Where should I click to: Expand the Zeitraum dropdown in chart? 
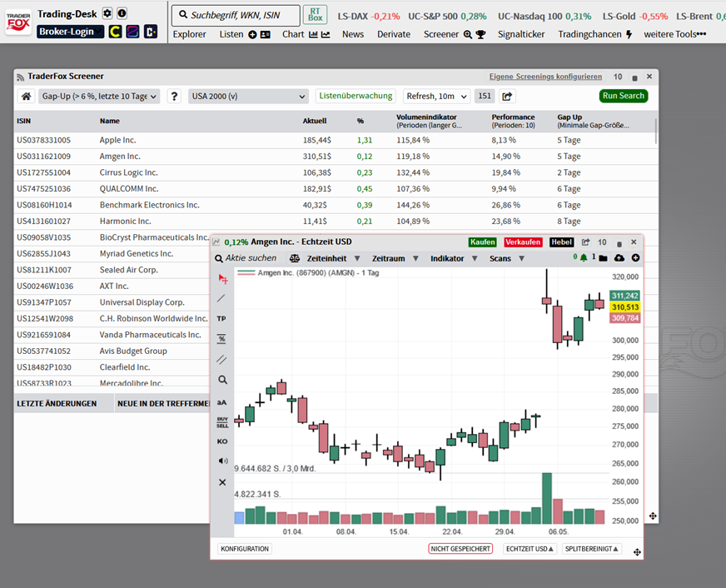click(x=395, y=258)
